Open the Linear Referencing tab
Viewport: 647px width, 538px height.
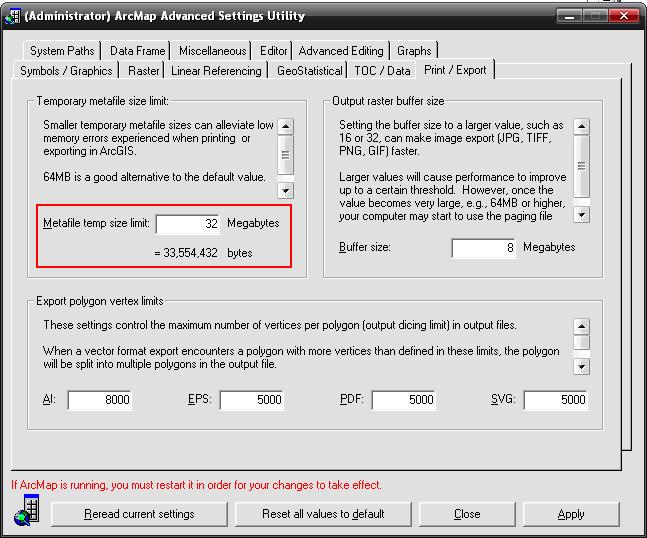216,71
